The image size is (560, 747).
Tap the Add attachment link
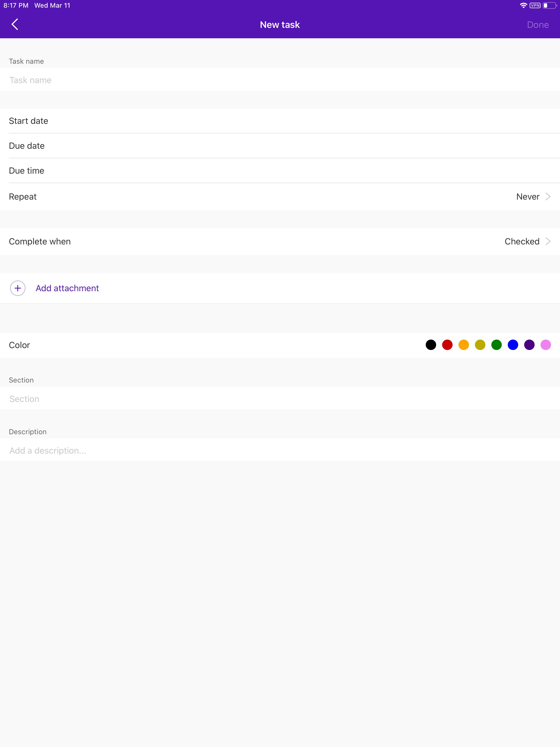(67, 288)
